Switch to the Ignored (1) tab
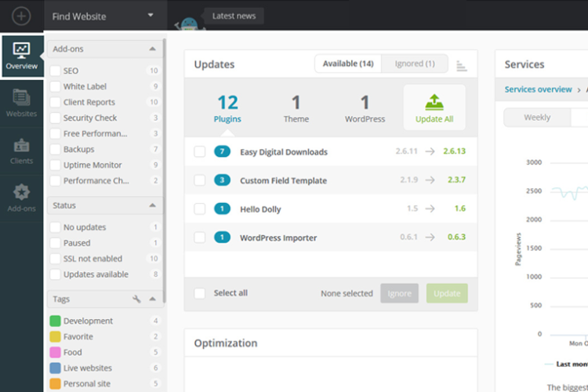 [x=415, y=64]
